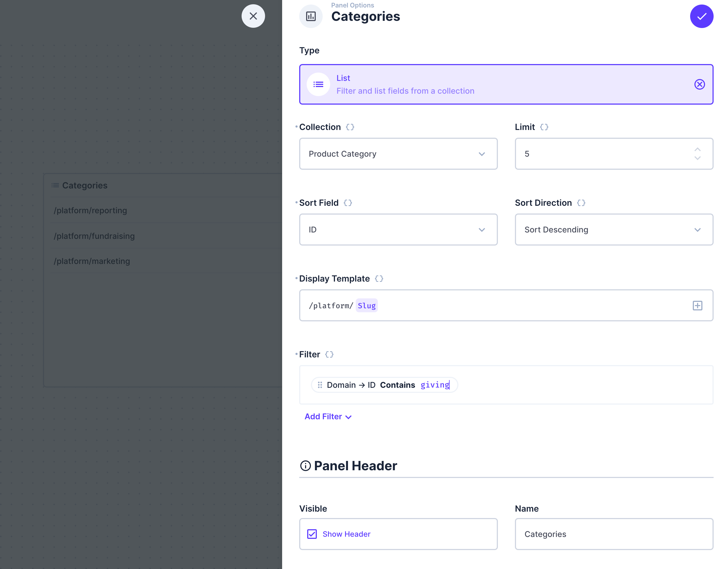This screenshot has height=569, width=728.
Task: Uncheck the Show Header checkbox
Action: pyautogui.click(x=312, y=534)
